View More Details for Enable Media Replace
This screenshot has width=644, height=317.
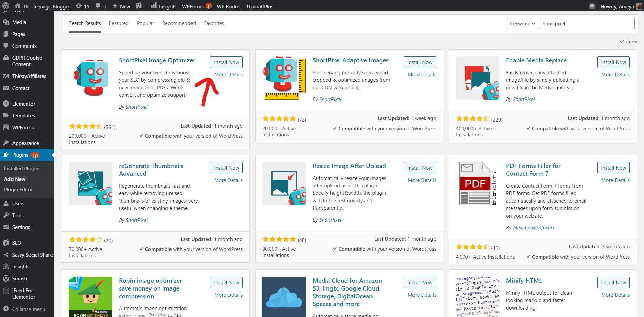[x=616, y=74]
